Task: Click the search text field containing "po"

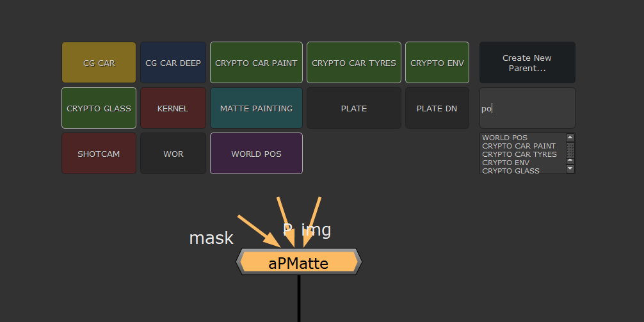Action: coord(527,108)
